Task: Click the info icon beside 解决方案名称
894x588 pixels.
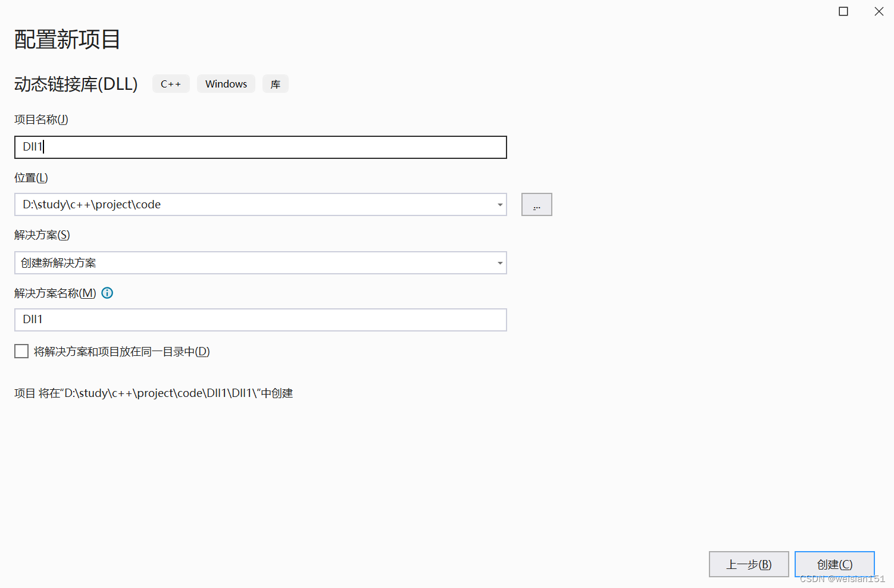Action: coord(107,293)
